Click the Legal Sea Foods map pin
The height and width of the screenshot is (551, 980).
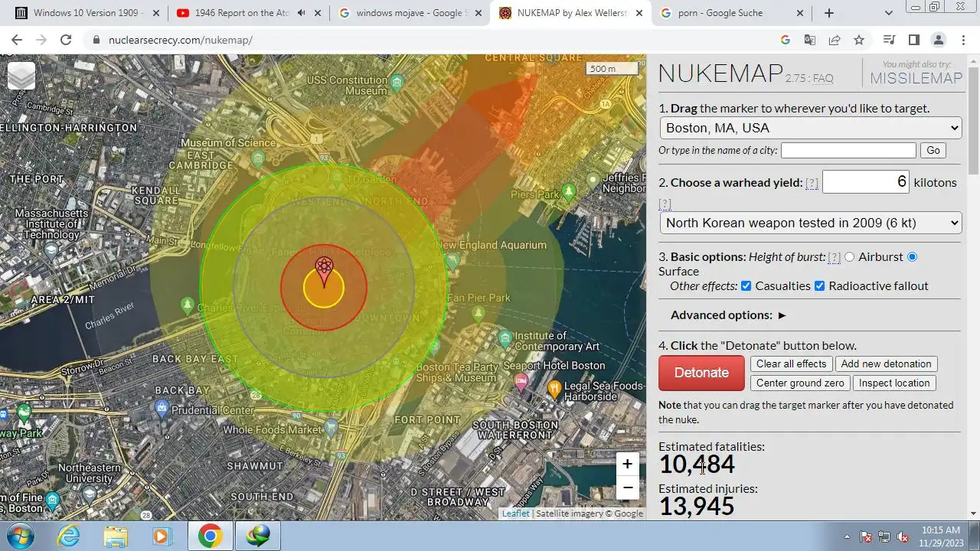554,389
